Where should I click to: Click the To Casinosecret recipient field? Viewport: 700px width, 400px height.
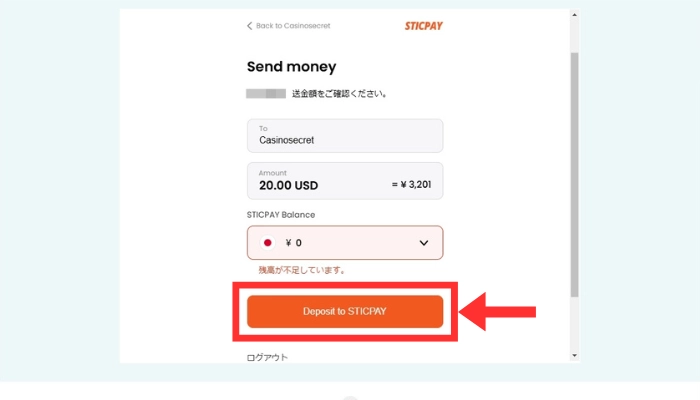click(x=345, y=135)
